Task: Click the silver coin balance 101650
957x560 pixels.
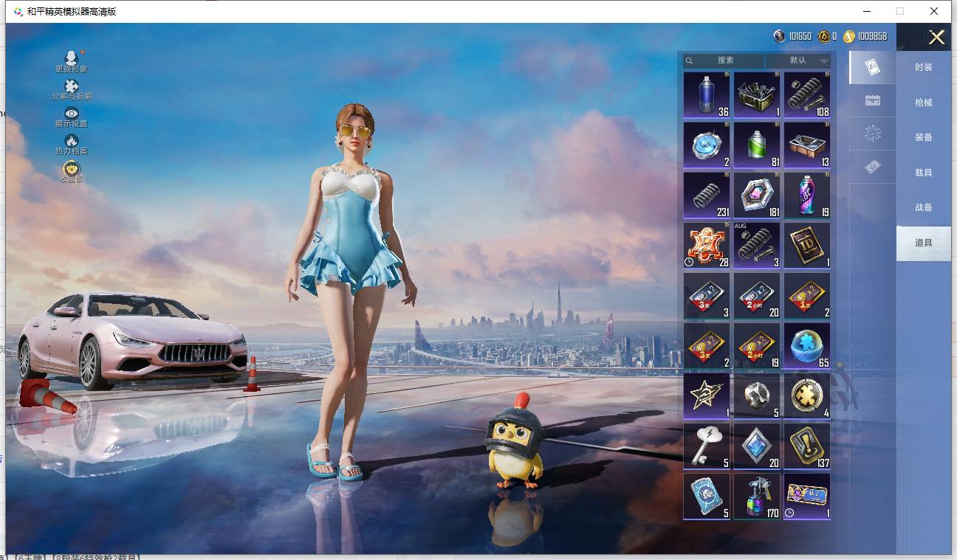Action: (792, 36)
